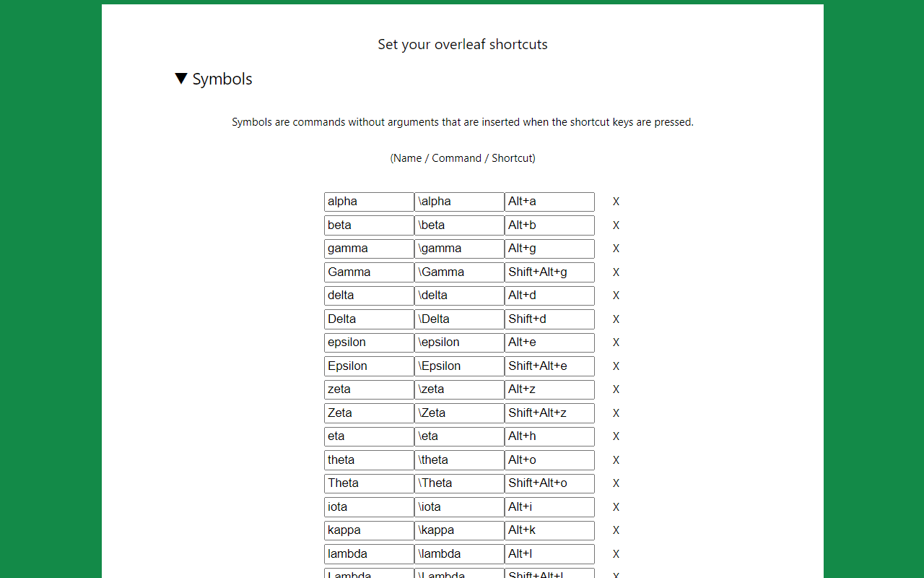Click the Theta command field \Theta
Screen dimensions: 924x578
459,483
